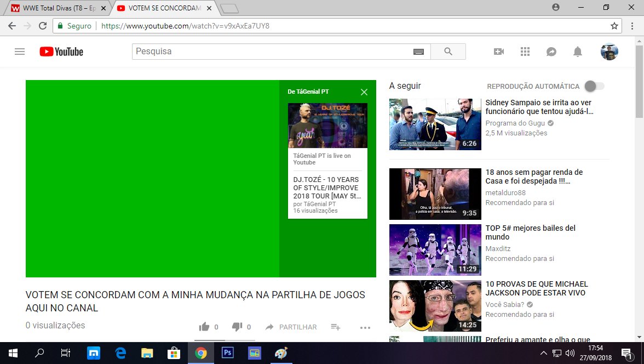Open Sidney Sampaio video thumbnail
Image resolution: width=644 pixels, height=364 pixels.
pos(435,124)
